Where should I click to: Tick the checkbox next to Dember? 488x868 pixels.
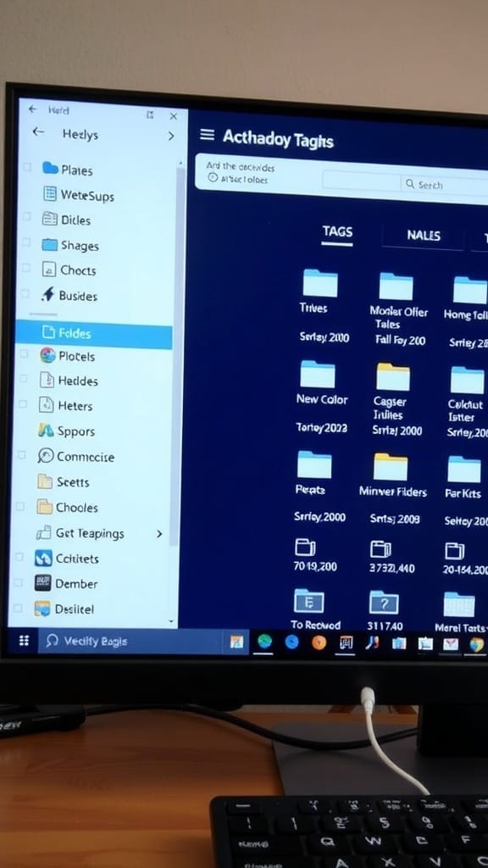click(x=19, y=582)
